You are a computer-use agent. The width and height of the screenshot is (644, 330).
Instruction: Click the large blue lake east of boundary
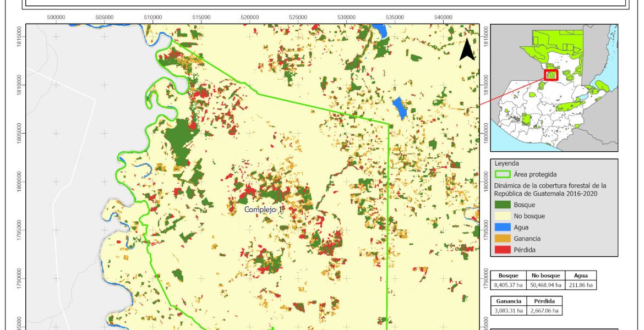pos(400,108)
